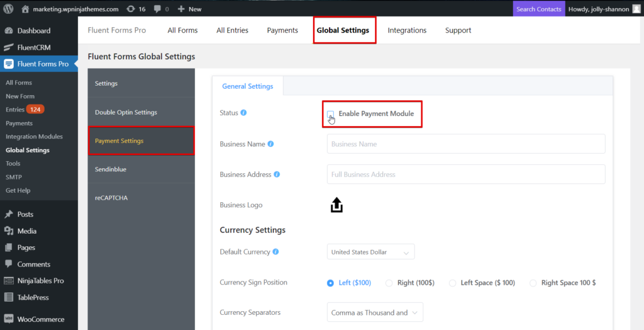644x330 pixels.
Task: Open the Integrations top tab
Action: point(407,30)
